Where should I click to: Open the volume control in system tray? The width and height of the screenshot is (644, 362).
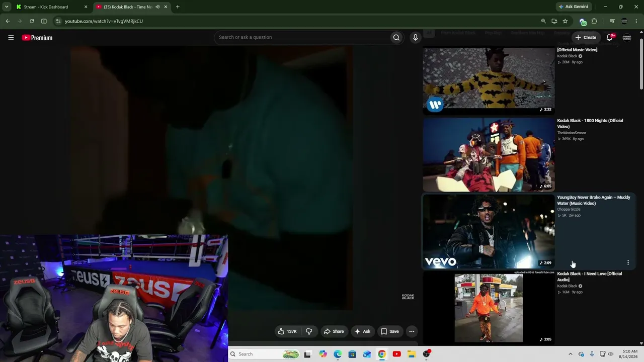pyautogui.click(x=611, y=354)
